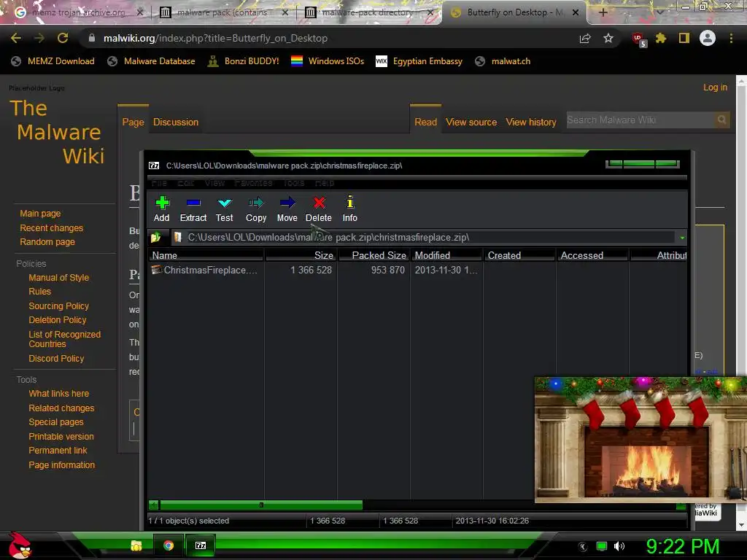Open the Manual of Style link
This screenshot has width=747, height=560.
(x=58, y=278)
